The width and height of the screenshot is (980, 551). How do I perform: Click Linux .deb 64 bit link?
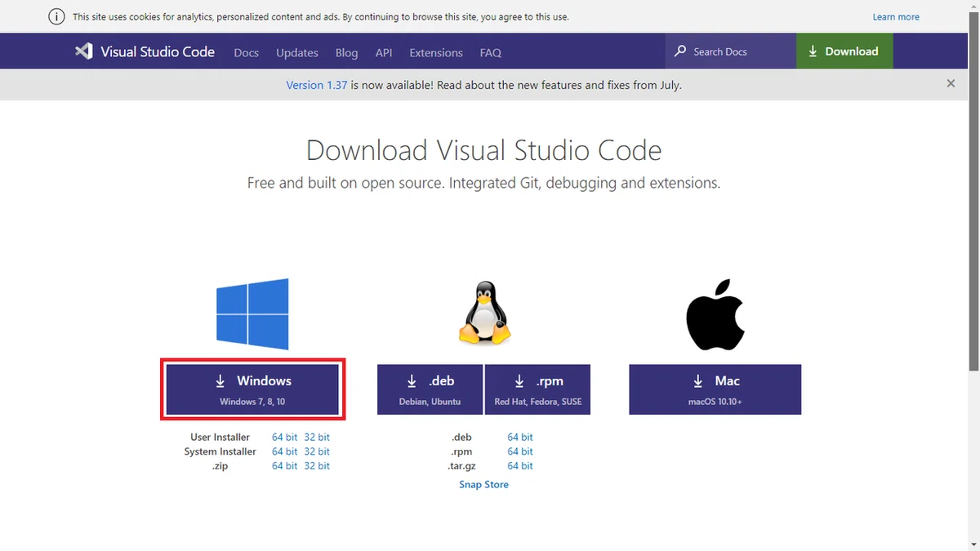[x=520, y=438]
